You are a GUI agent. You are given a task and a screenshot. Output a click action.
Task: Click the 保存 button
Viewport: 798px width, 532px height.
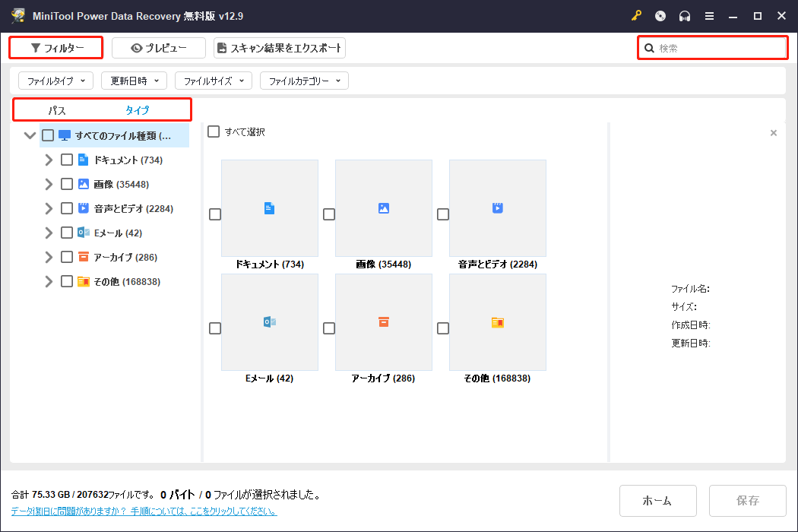pyautogui.click(x=748, y=500)
